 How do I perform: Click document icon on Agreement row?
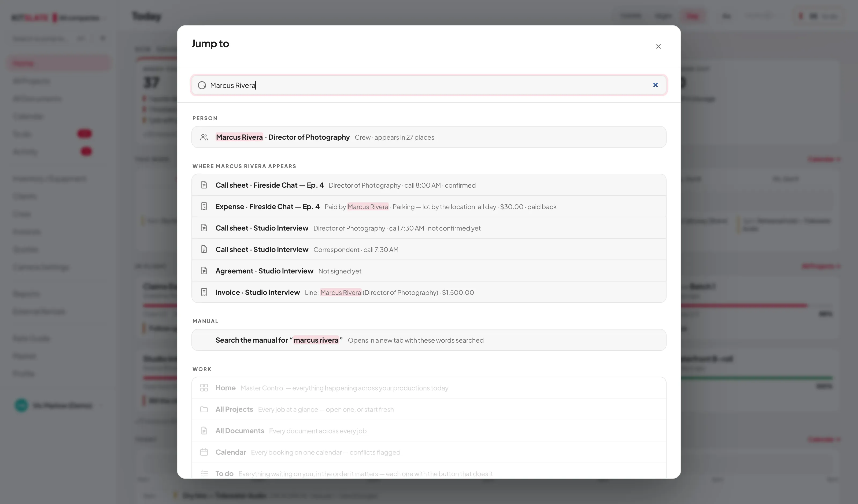204,271
